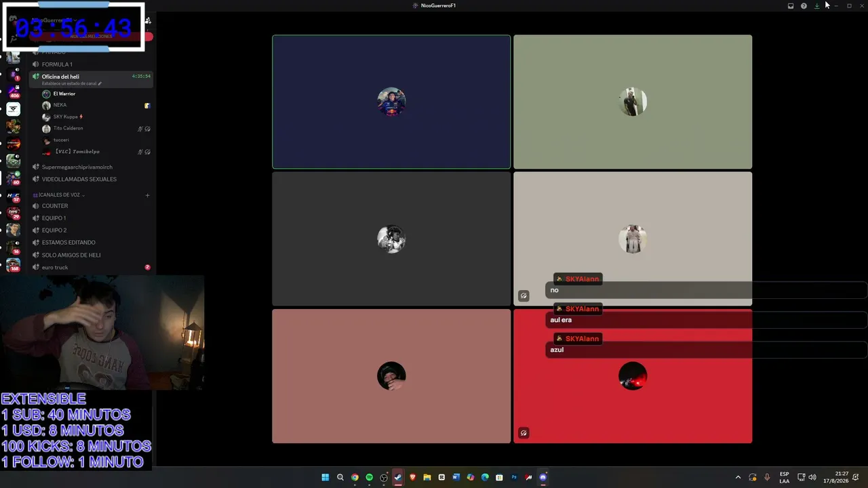Click the muted icon on the red tile
868x488 pixels.
click(x=524, y=432)
